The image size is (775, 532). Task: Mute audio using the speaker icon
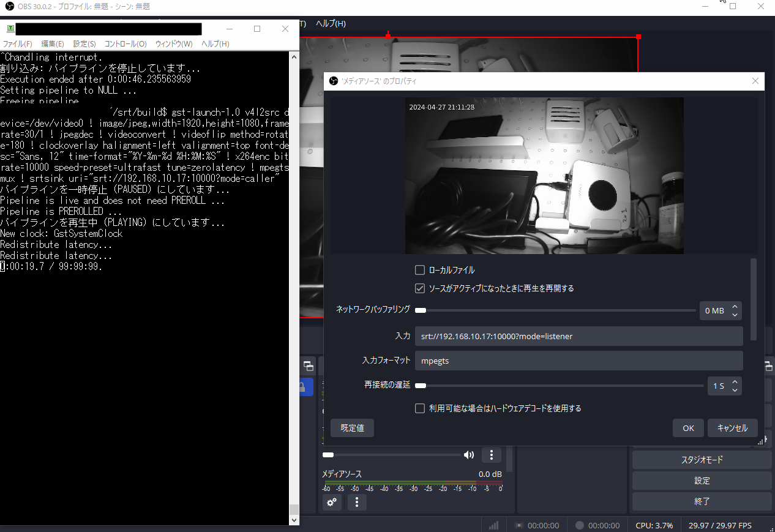click(468, 455)
